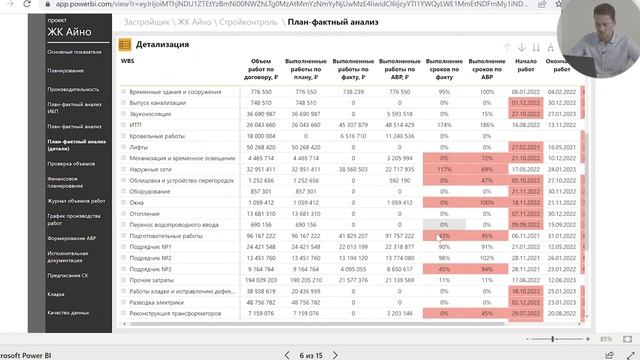Enter full screen mode icon
Screen dimensions: 640x360
tap(630, 356)
